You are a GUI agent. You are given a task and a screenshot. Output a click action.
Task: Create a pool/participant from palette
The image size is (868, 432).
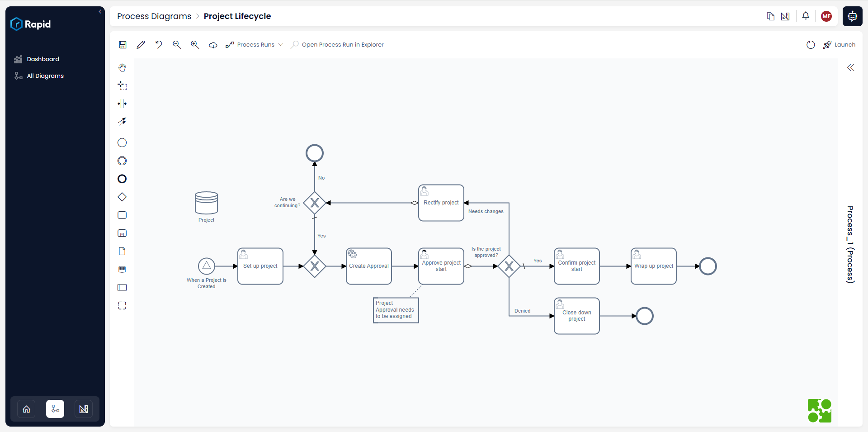(122, 288)
